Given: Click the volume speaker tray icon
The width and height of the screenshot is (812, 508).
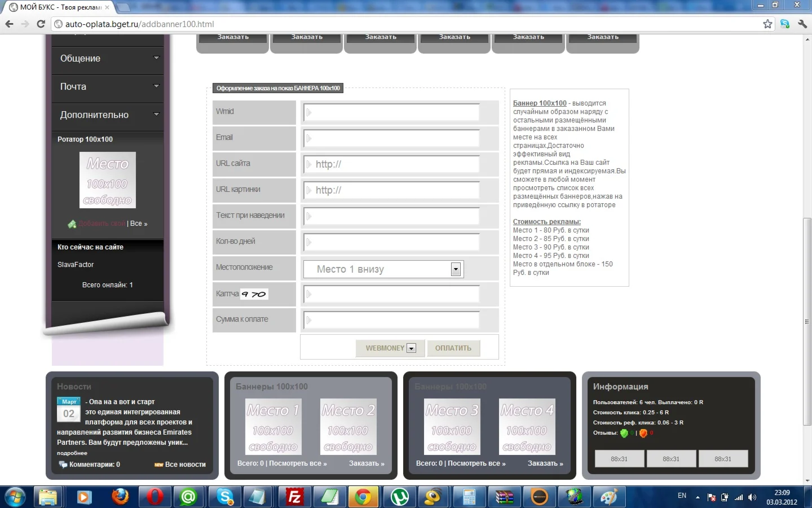Looking at the screenshot, I should coord(752,497).
